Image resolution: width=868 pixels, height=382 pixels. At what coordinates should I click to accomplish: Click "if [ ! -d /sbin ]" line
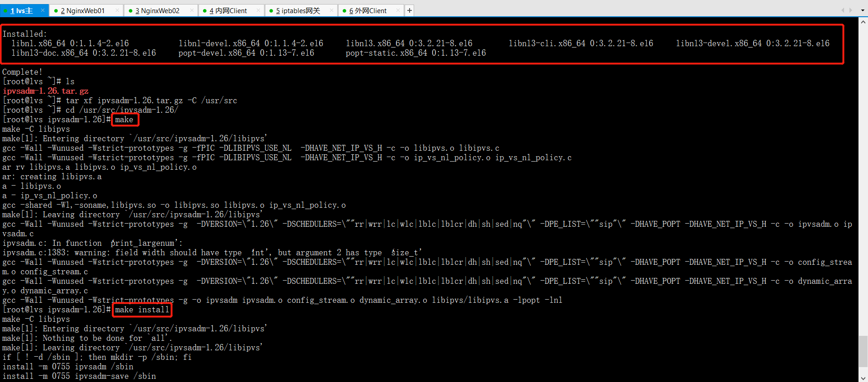[x=97, y=357]
